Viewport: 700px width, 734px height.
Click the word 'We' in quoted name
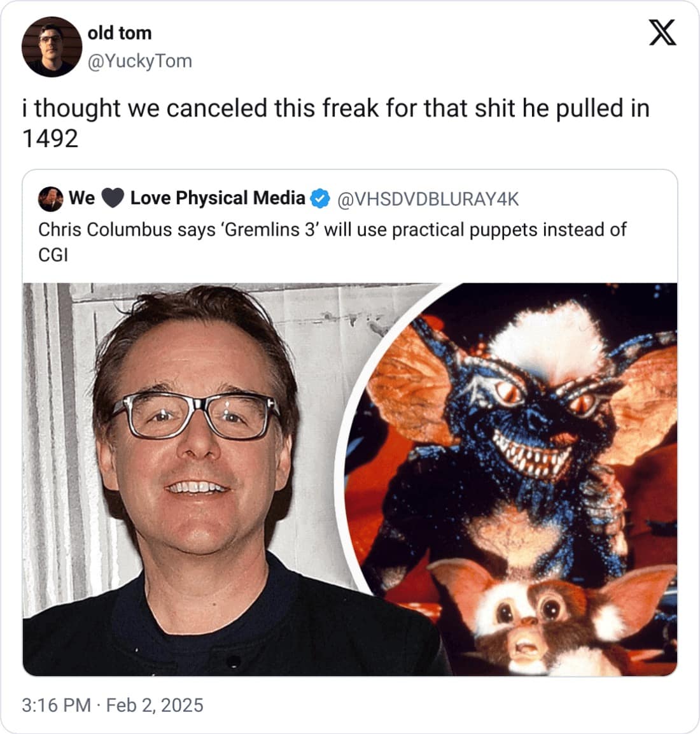coord(82,198)
